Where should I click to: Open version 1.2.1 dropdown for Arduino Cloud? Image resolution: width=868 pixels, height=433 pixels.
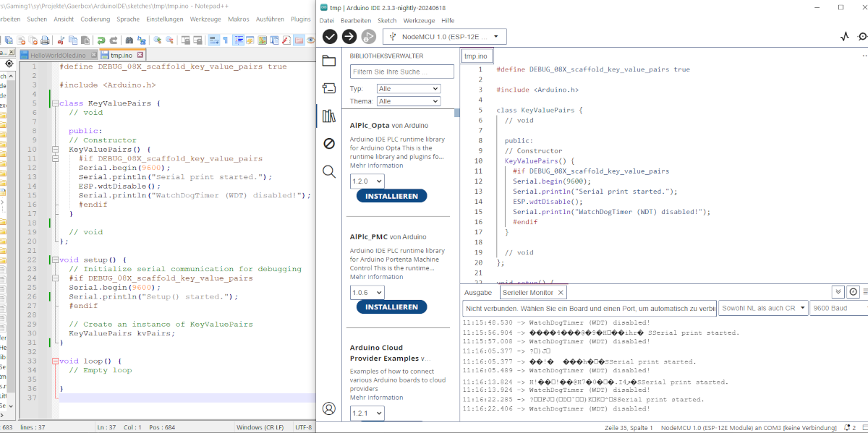pos(367,413)
